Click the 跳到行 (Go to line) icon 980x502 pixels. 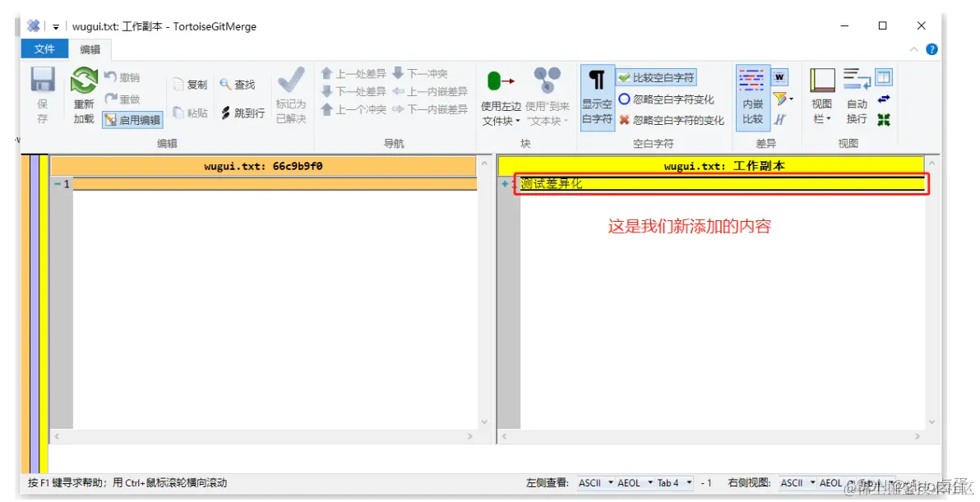tap(243, 113)
